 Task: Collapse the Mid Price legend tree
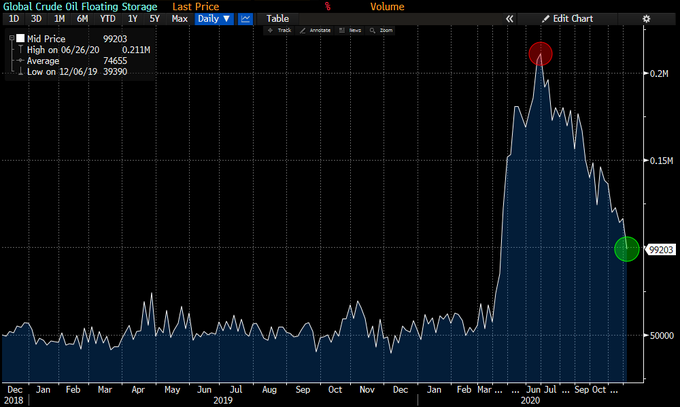[x=10, y=38]
